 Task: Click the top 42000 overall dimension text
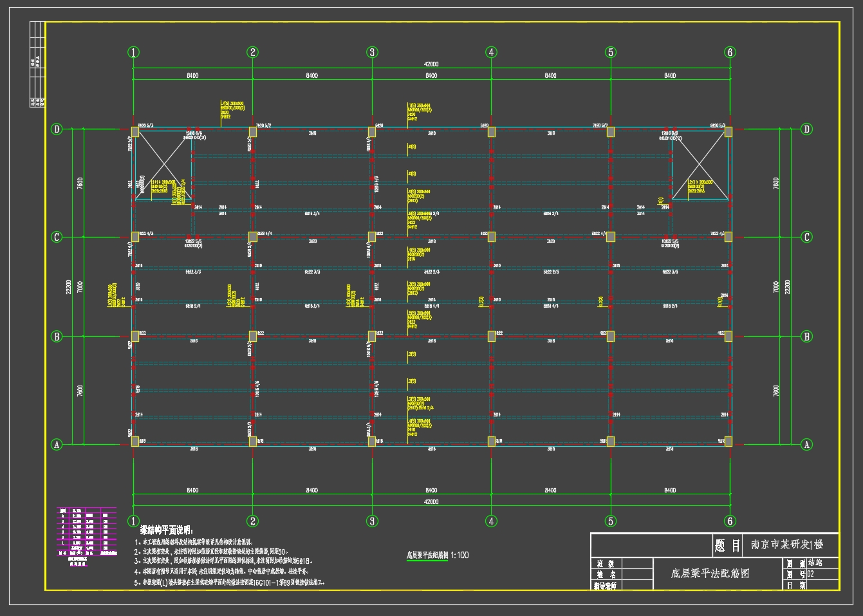pos(431,64)
